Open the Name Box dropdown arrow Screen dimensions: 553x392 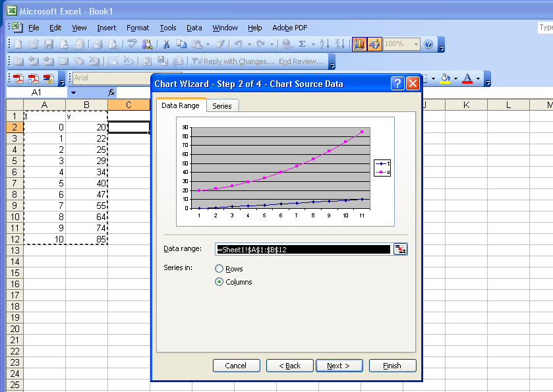click(x=73, y=93)
